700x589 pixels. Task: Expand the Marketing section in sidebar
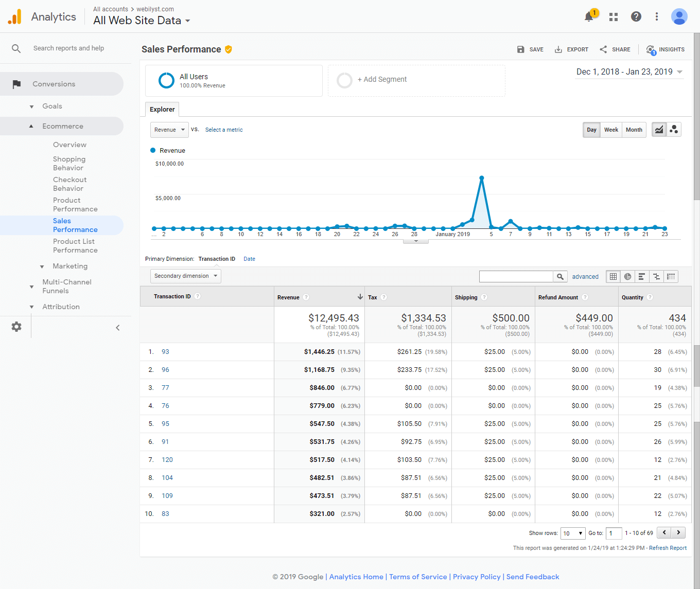pos(70,266)
